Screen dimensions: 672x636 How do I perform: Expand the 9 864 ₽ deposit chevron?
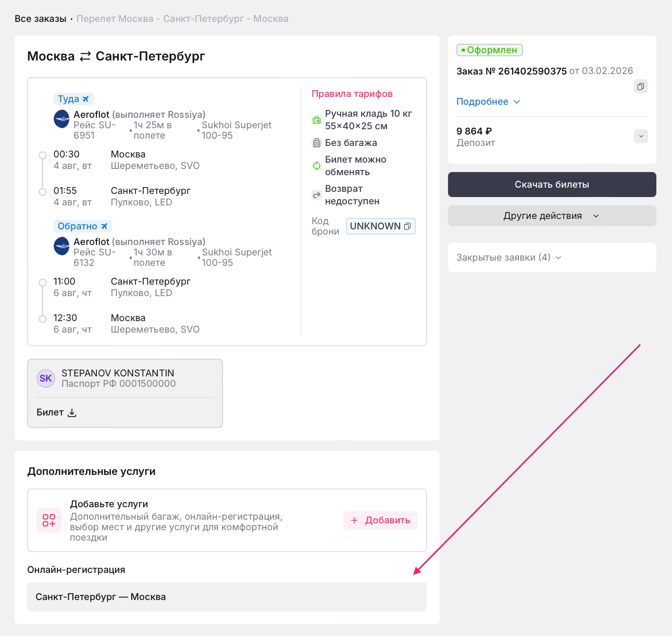[x=641, y=137]
